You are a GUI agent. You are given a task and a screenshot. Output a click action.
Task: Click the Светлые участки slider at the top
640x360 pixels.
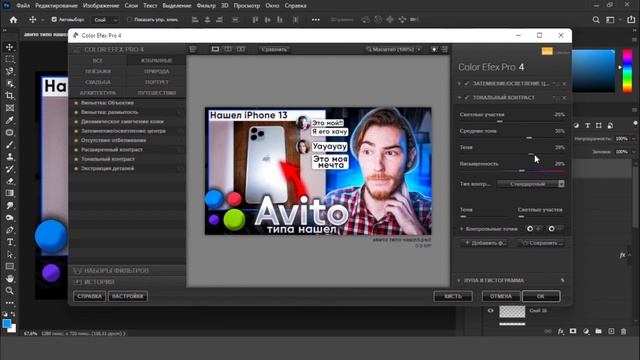point(512,121)
